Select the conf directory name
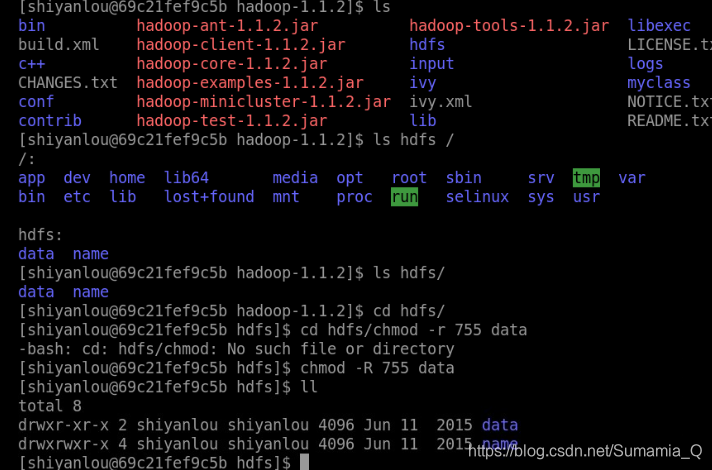 [36, 102]
